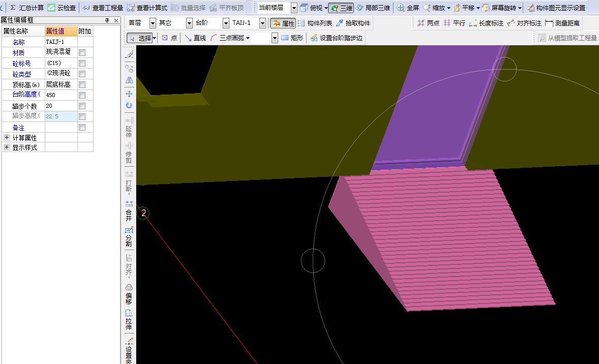Toggle 三维 3D view button
The height and width of the screenshot is (364, 599).
pos(341,8)
